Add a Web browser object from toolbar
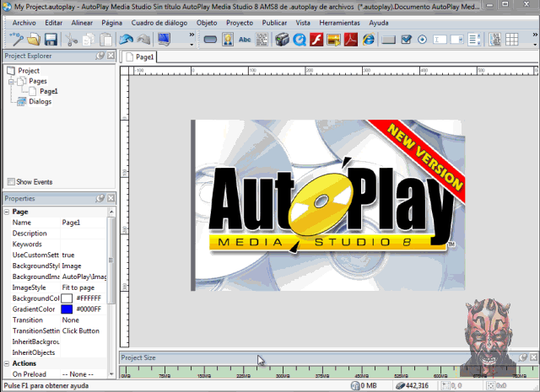This screenshot has height=392, width=540. [x=369, y=40]
